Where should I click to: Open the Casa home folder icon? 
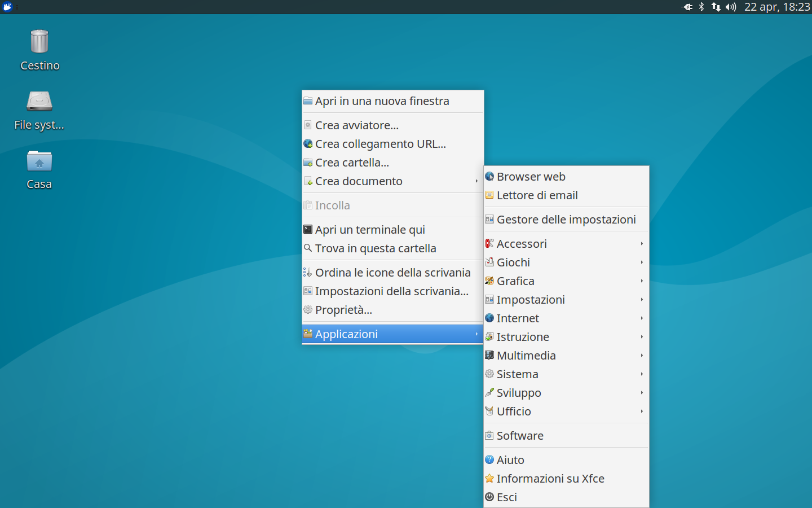tap(39, 167)
